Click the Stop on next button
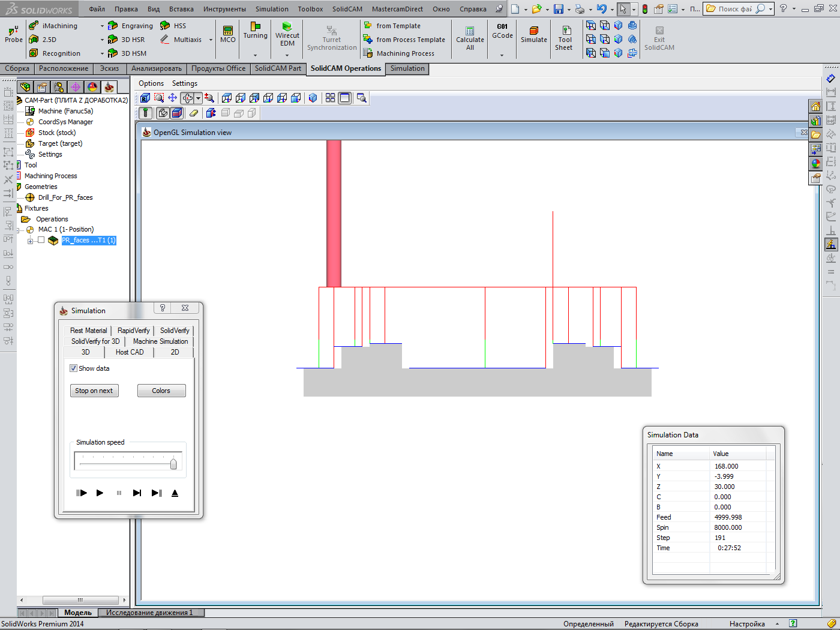This screenshot has width=840, height=630. [94, 391]
